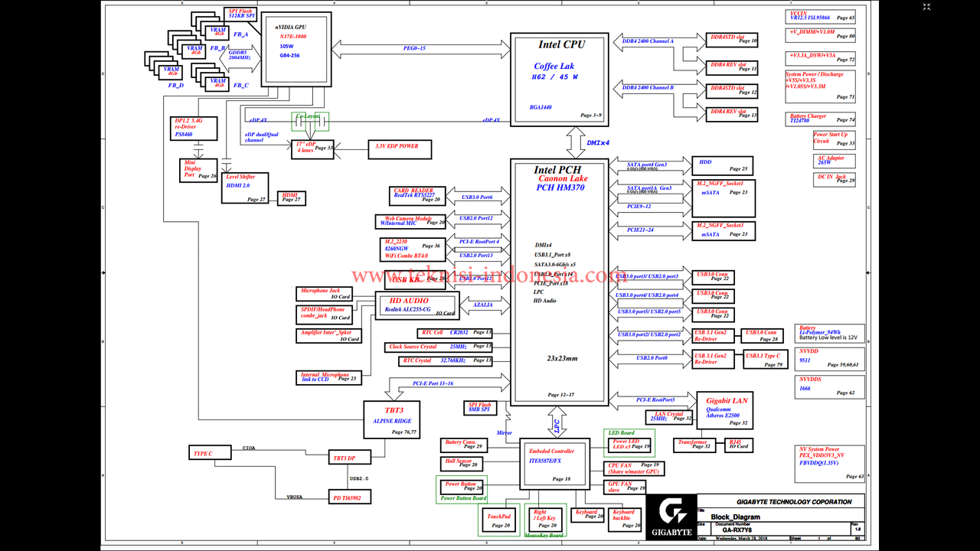Click the 'Co-Layout' green label

309,116
